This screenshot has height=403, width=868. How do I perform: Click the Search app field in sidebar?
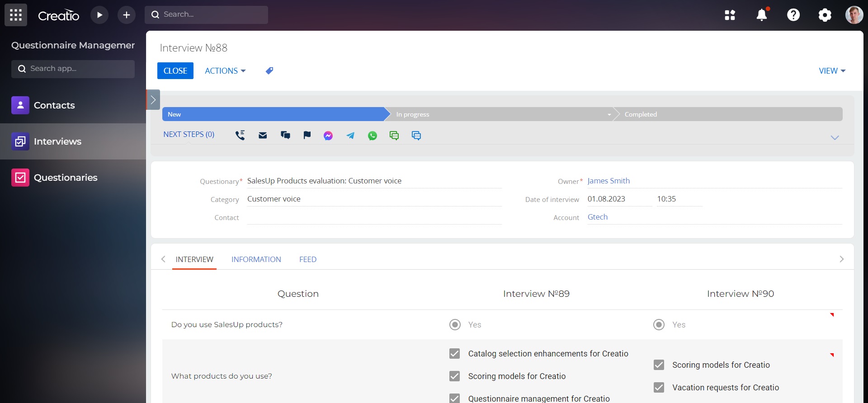pyautogui.click(x=73, y=69)
